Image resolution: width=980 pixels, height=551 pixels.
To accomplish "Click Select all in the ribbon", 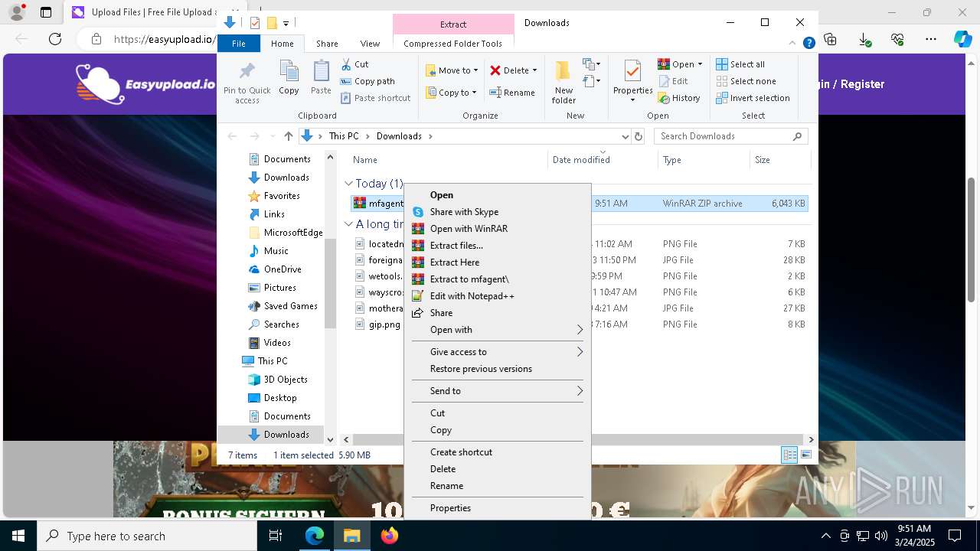I will [x=740, y=64].
